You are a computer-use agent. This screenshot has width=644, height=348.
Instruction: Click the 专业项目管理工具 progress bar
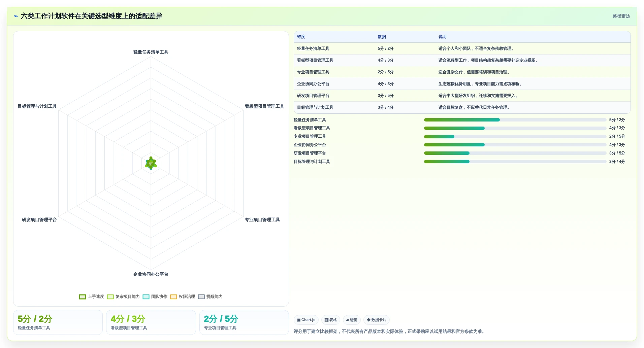pos(515,137)
